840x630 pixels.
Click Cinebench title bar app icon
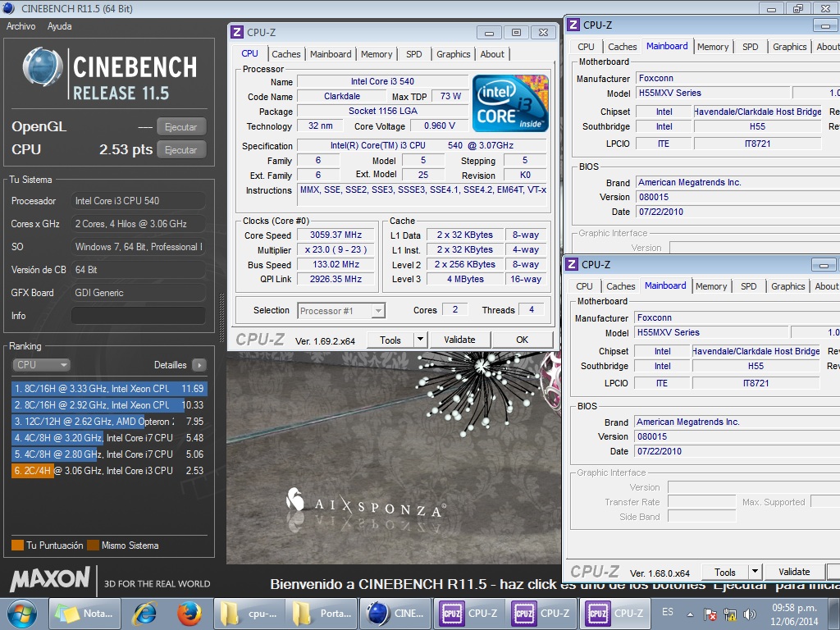pyautogui.click(x=8, y=8)
